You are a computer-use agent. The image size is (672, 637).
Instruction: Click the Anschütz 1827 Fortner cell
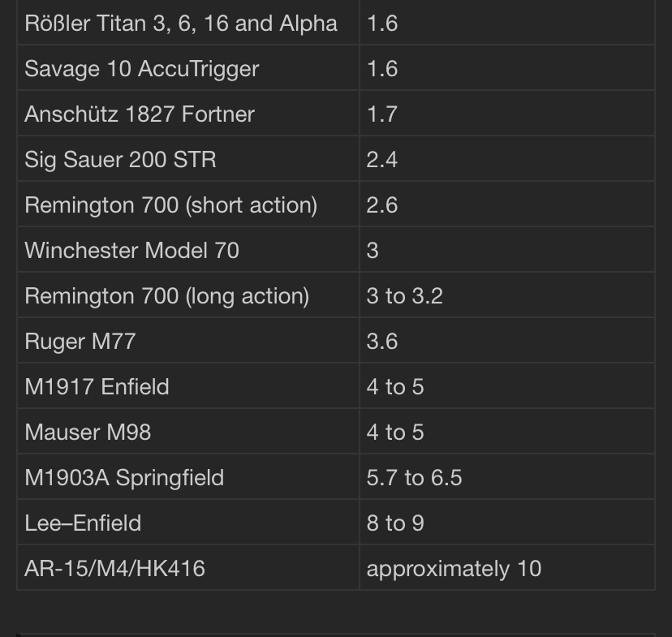[x=140, y=114]
